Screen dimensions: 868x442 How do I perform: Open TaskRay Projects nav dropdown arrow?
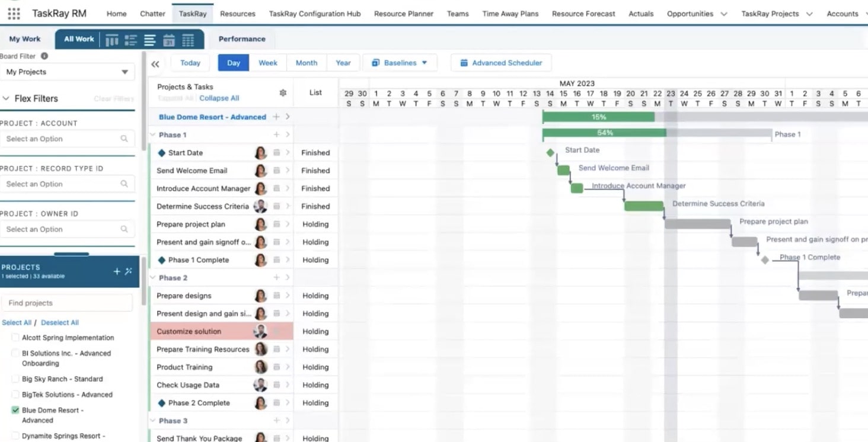click(809, 14)
